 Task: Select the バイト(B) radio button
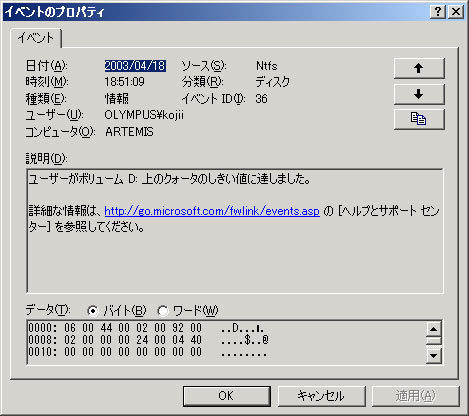click(93, 311)
